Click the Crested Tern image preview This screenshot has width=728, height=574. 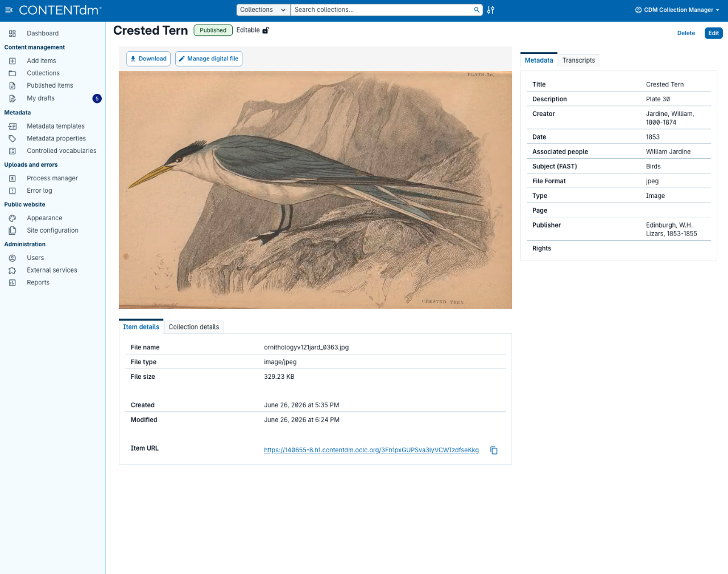(315, 190)
